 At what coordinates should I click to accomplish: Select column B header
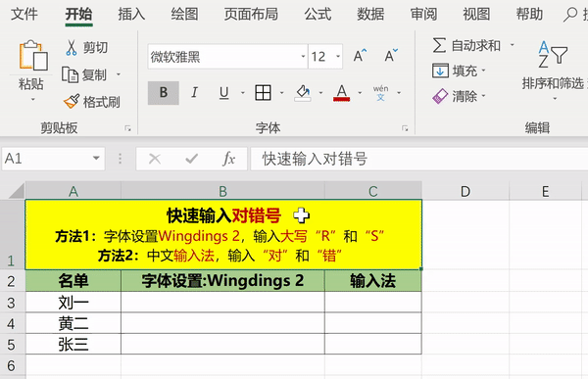[x=222, y=191]
